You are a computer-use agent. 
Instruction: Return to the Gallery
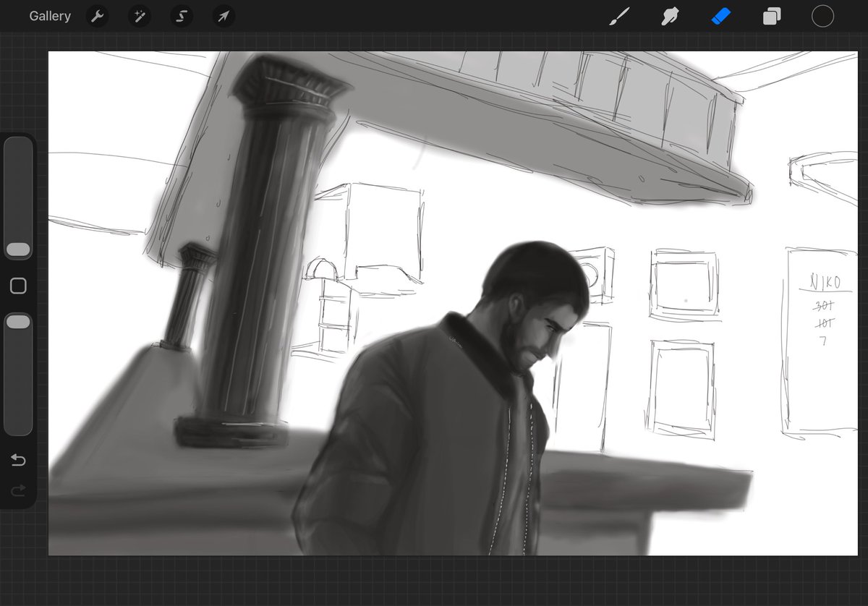point(50,16)
